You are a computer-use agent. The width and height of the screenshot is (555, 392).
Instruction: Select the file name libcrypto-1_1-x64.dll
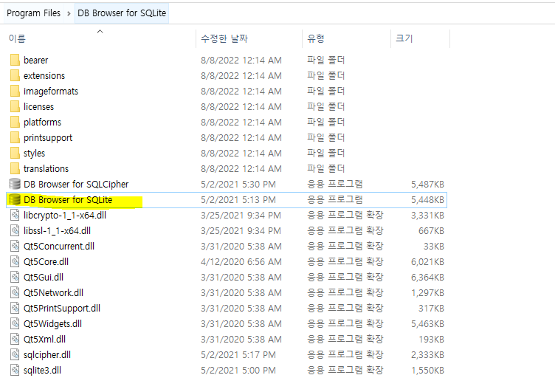click(x=65, y=216)
